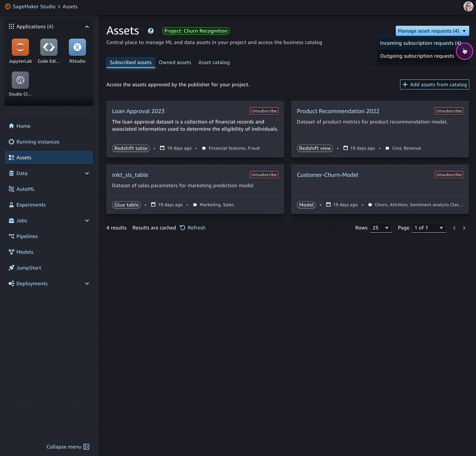Click the Collapse menu icon

click(86, 447)
